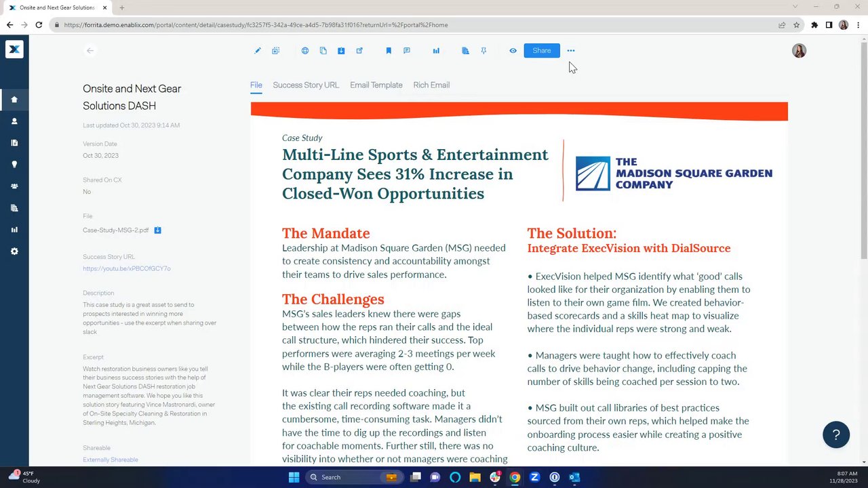This screenshot has height=488, width=868.
Task: Click the toolbar document search icon
Action: pyautogui.click(x=465, y=51)
